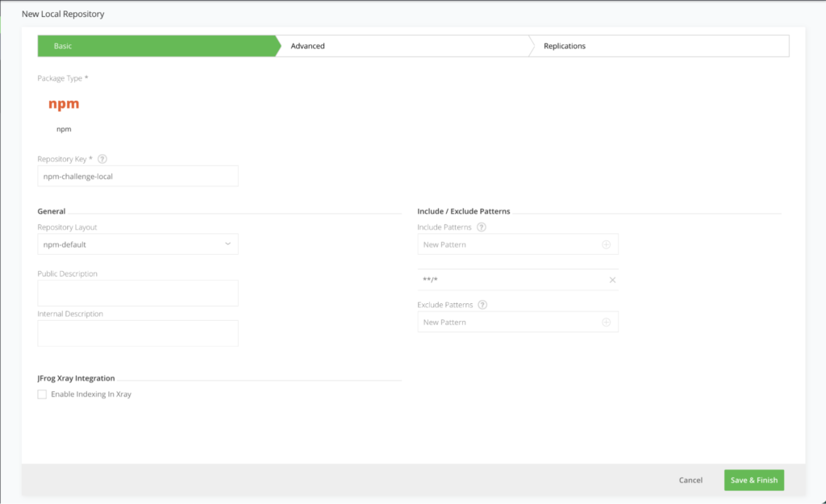
Task: Click the Repository Key help icon
Action: (x=102, y=159)
